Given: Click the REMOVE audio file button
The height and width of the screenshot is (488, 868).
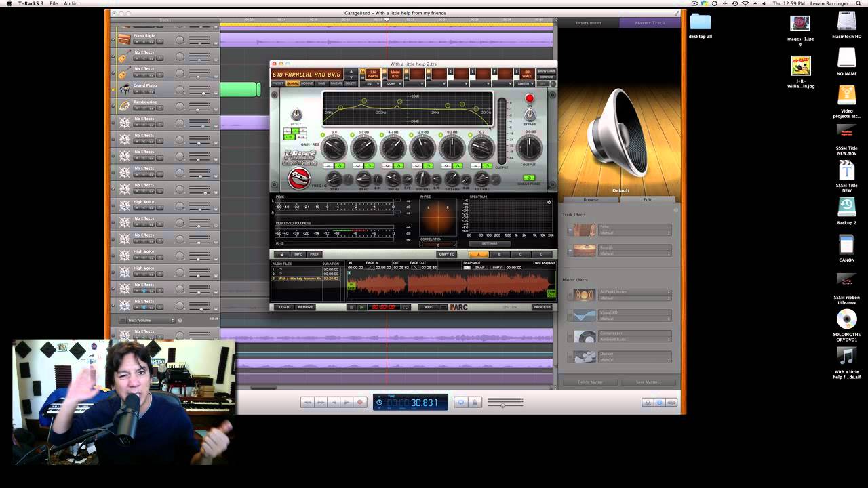Looking at the screenshot, I should tap(305, 307).
